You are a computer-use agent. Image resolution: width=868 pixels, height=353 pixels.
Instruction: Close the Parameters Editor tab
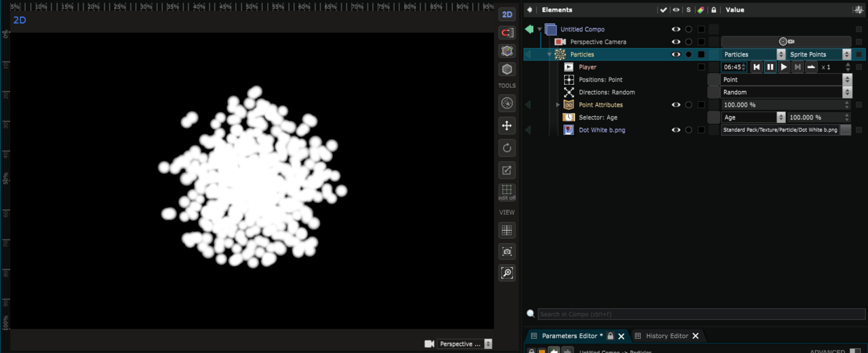click(621, 336)
